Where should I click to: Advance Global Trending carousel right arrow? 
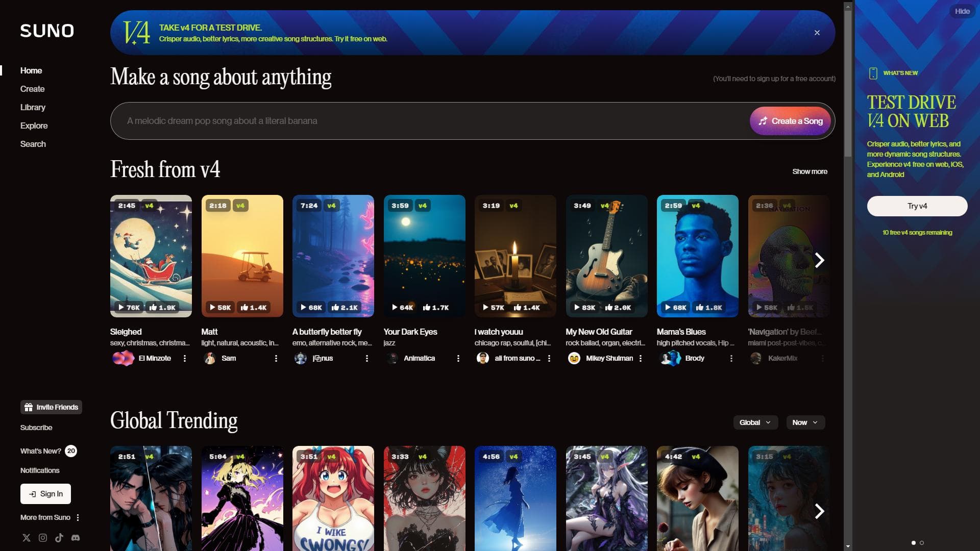819,511
